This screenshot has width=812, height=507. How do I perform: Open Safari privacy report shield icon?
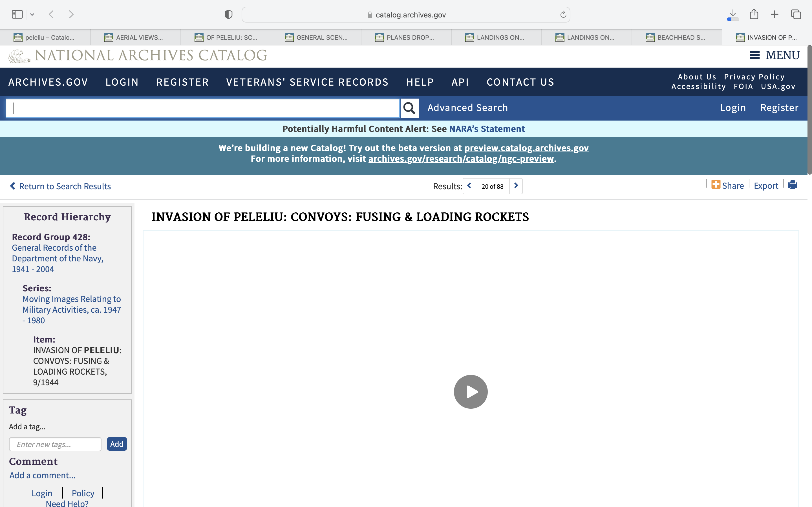[228, 14]
